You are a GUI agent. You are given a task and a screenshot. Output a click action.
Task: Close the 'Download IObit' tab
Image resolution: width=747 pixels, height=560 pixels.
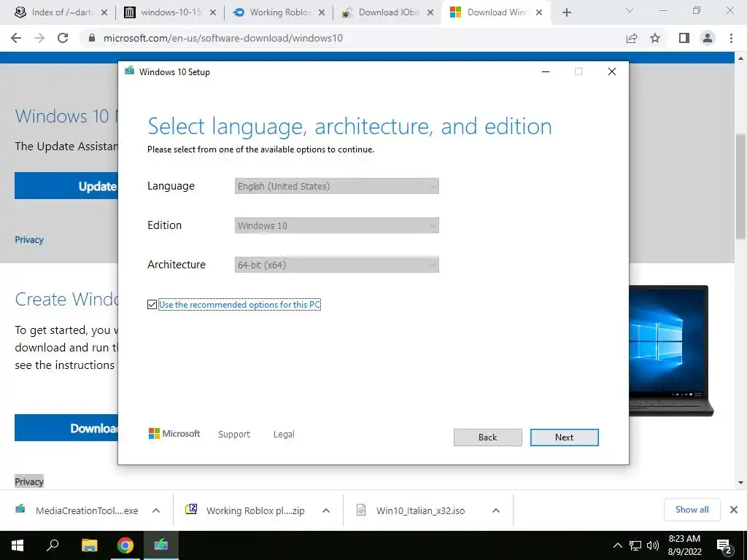pos(430,13)
